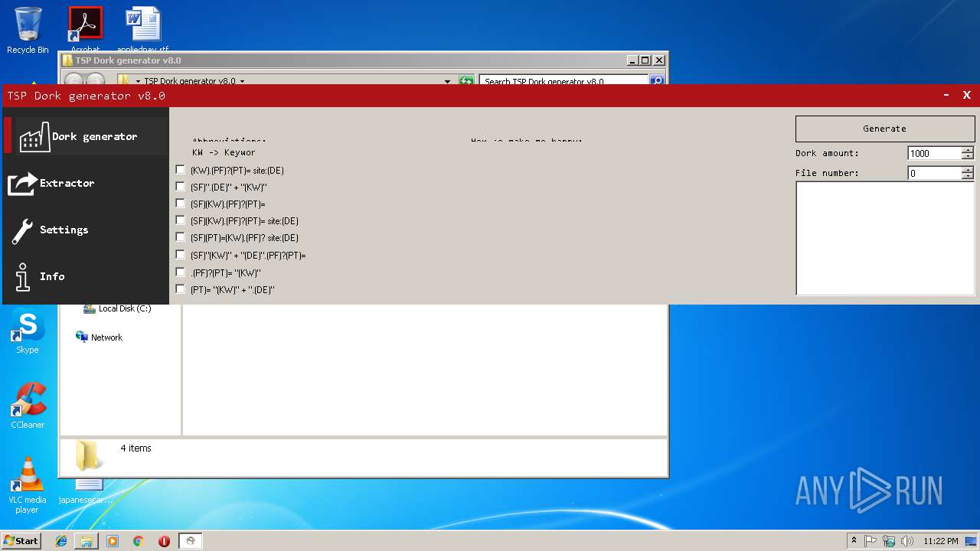
Task: Select Network in Explorer navigation pane
Action: click(x=99, y=337)
